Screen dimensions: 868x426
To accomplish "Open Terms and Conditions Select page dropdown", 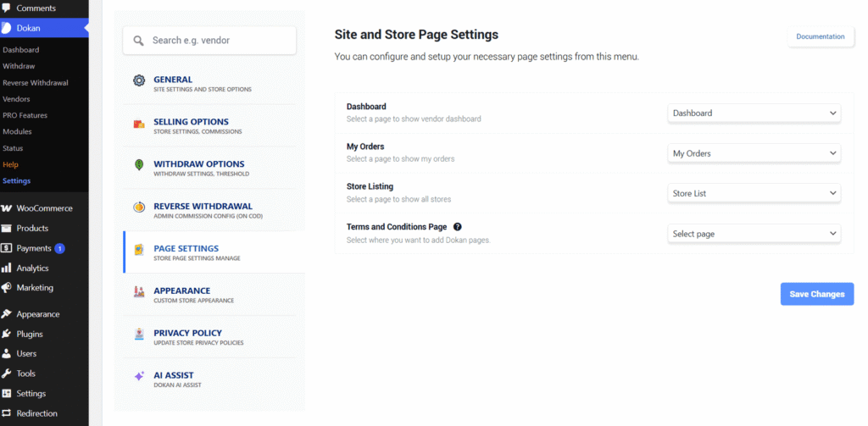I will 754,234.
